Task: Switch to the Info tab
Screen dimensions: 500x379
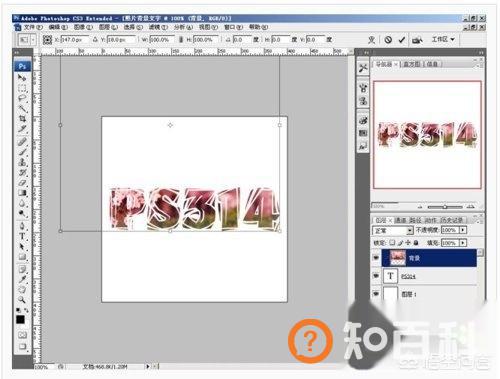Action: point(432,64)
